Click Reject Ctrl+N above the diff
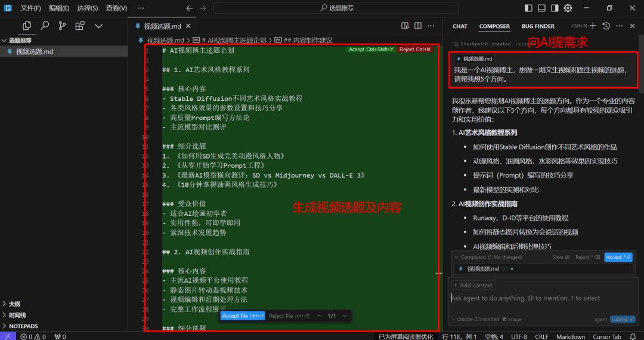The height and width of the screenshot is (340, 644). [415, 50]
